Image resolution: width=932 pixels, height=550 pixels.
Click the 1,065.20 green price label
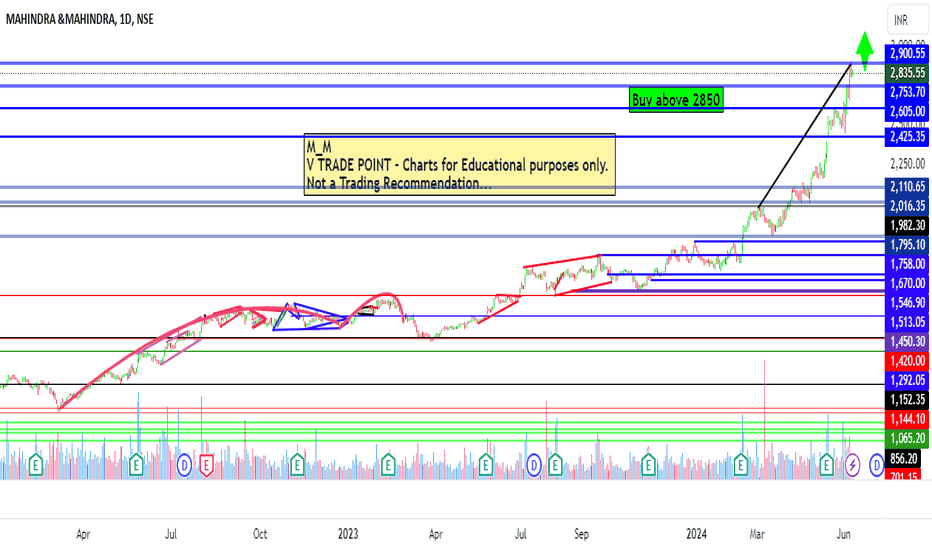907,438
